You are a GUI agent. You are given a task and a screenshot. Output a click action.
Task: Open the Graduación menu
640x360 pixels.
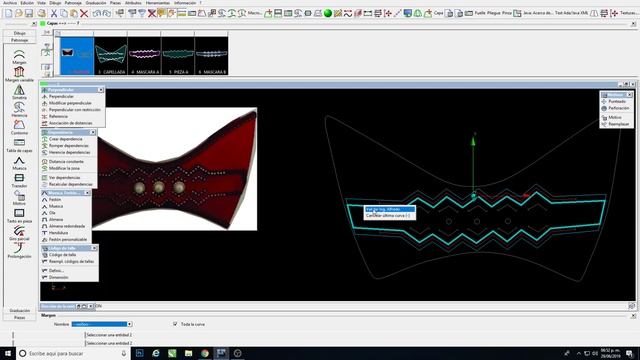coord(96,3)
